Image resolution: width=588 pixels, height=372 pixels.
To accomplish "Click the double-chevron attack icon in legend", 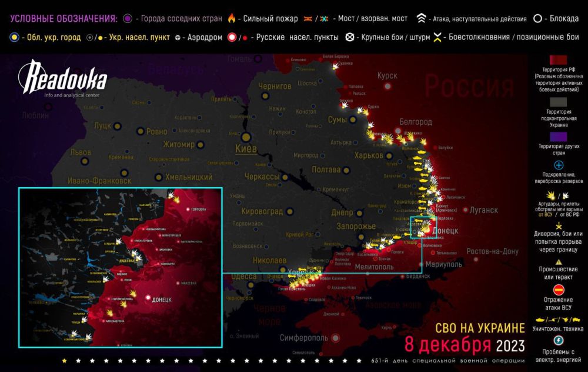I will [420, 18].
